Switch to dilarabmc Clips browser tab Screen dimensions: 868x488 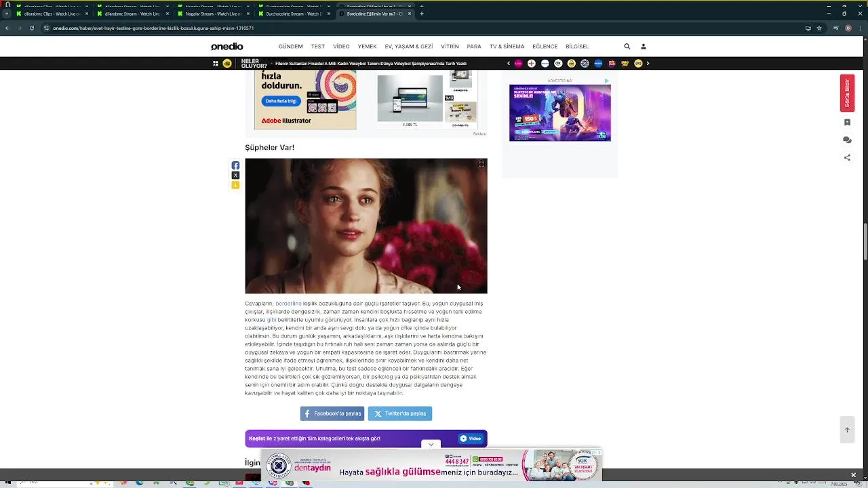point(52,14)
